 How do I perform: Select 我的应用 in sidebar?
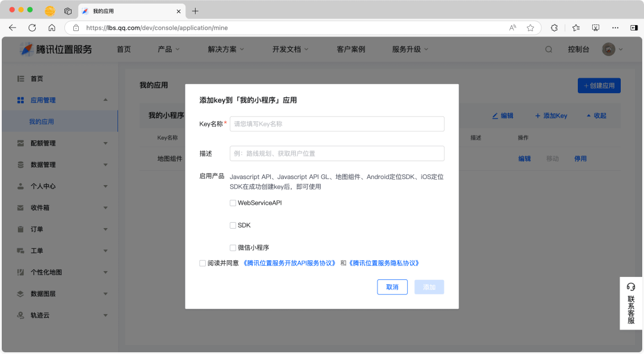60,122
